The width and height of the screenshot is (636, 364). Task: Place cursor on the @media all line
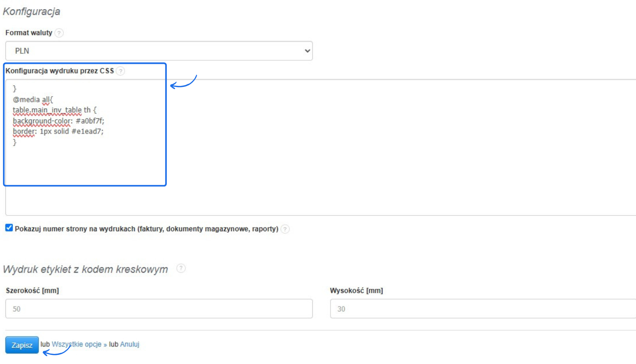click(x=33, y=100)
